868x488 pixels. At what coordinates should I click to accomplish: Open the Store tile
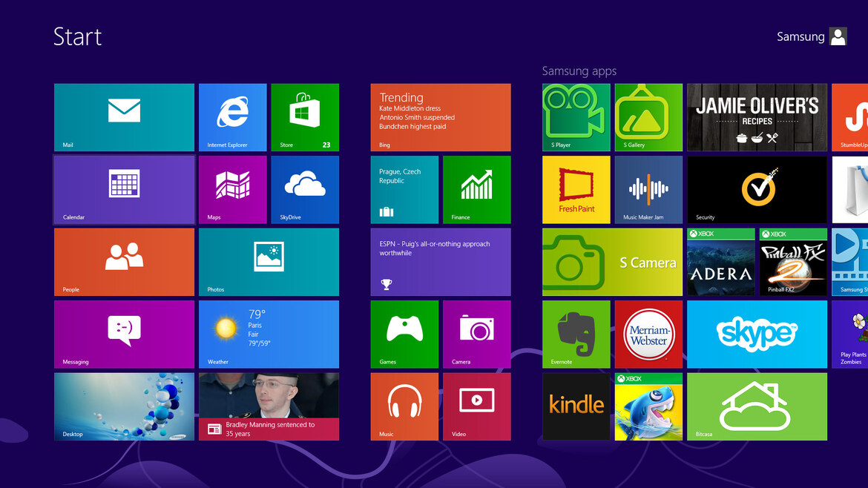tap(305, 117)
